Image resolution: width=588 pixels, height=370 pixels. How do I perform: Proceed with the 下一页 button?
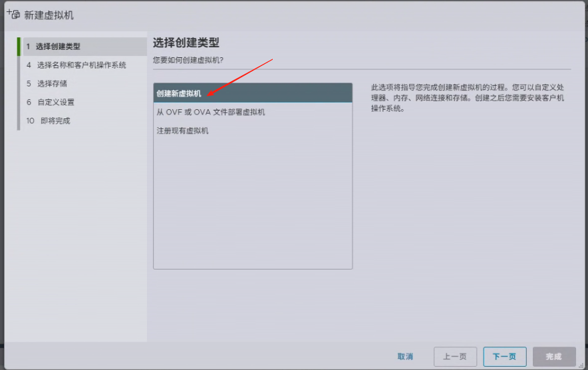tap(505, 357)
